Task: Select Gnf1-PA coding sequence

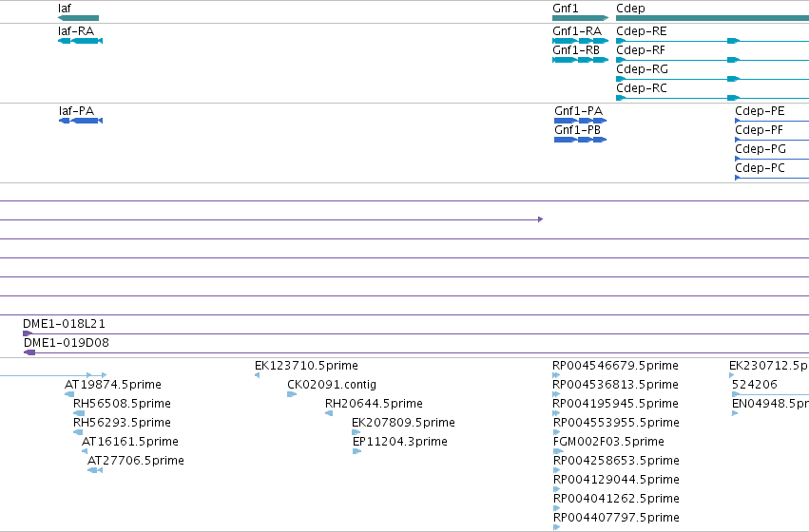Action: pyautogui.click(x=581, y=121)
